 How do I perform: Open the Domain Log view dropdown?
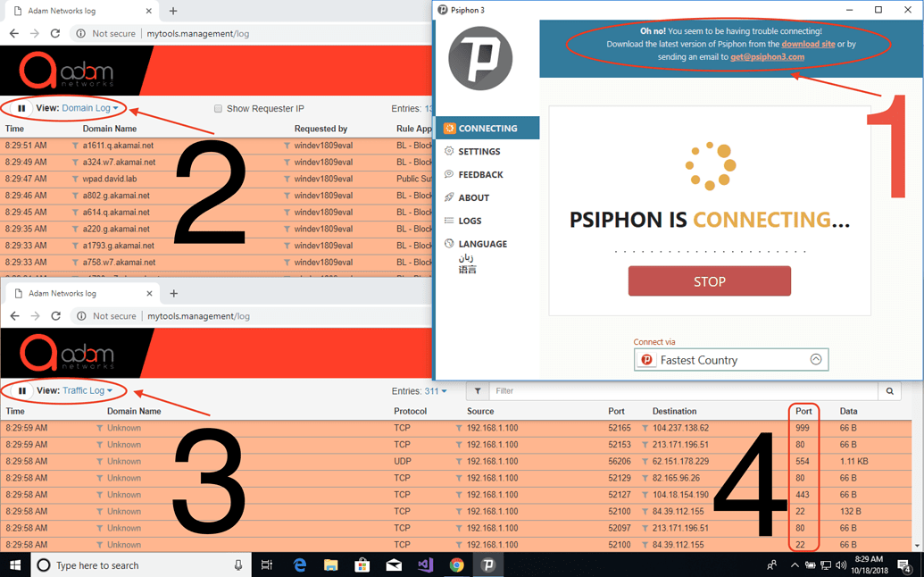[90, 108]
